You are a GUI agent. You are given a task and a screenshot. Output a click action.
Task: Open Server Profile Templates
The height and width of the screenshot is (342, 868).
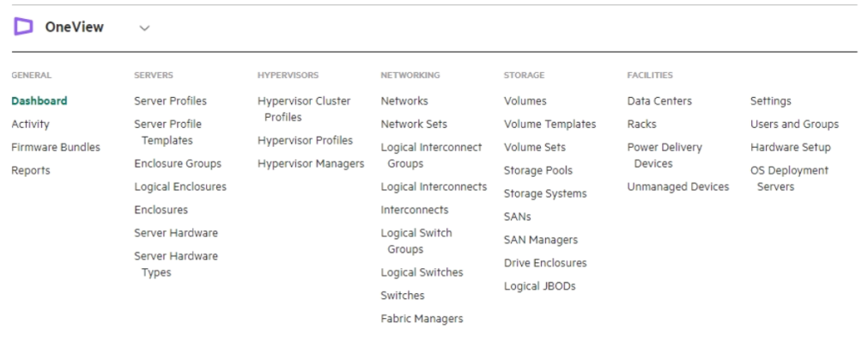tap(168, 132)
